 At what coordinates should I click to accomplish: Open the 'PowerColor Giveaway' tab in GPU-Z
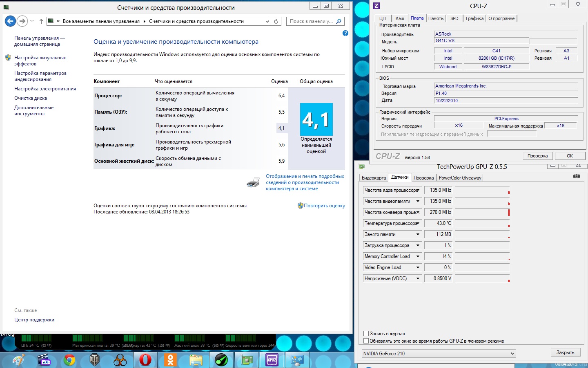point(460,178)
